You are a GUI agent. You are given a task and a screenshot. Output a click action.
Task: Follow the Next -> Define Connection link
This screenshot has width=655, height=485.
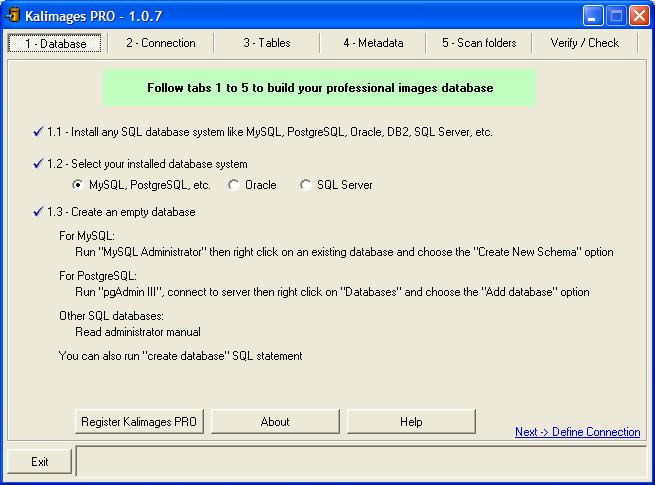[x=577, y=432]
